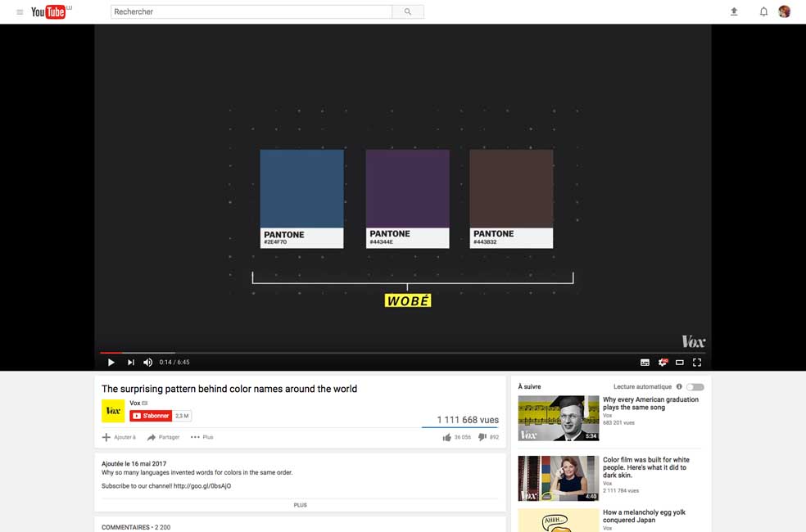Image resolution: width=806 pixels, height=532 pixels.
Task: Enter fullscreen mode
Action: tap(697, 362)
